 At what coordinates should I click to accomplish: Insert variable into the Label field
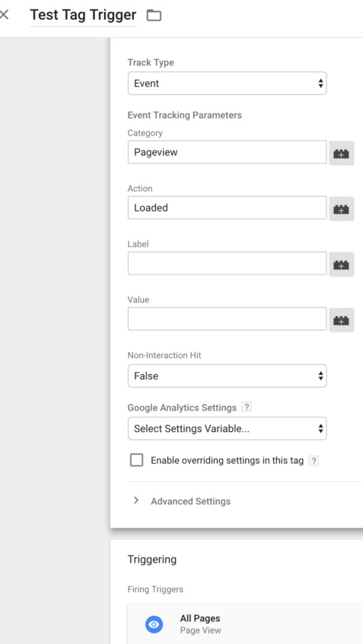pos(341,265)
